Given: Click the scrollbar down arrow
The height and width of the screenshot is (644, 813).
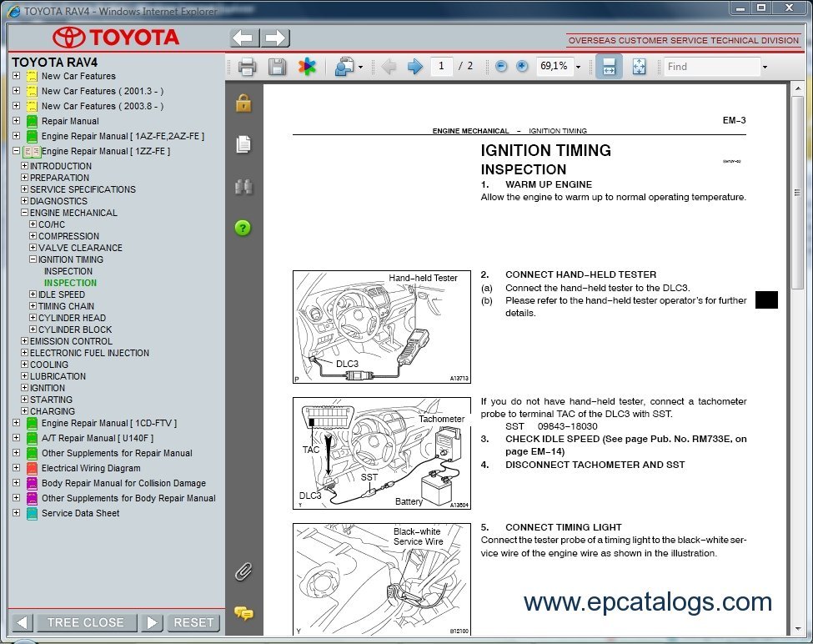Looking at the screenshot, I should tap(797, 629).
